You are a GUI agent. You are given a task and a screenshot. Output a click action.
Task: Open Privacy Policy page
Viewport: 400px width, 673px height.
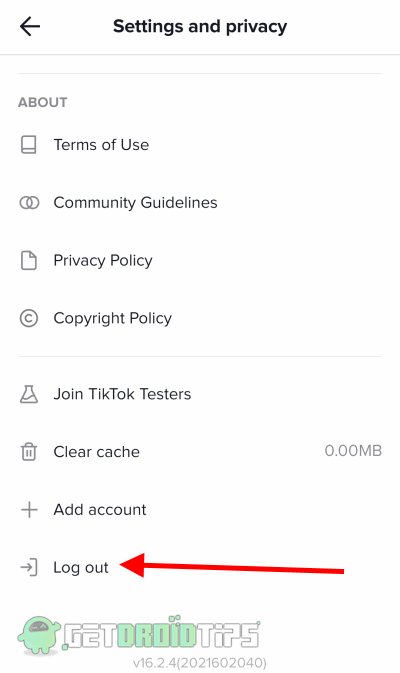[x=200, y=261]
